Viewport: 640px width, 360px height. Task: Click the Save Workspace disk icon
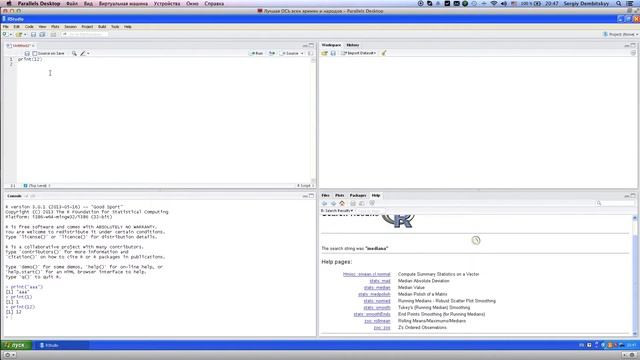pos(333,53)
